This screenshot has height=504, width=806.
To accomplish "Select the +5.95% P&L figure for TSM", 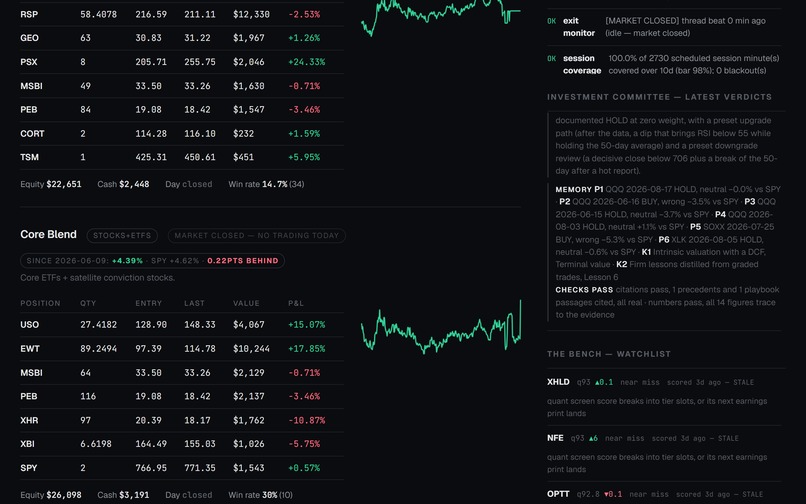I will pyautogui.click(x=304, y=157).
